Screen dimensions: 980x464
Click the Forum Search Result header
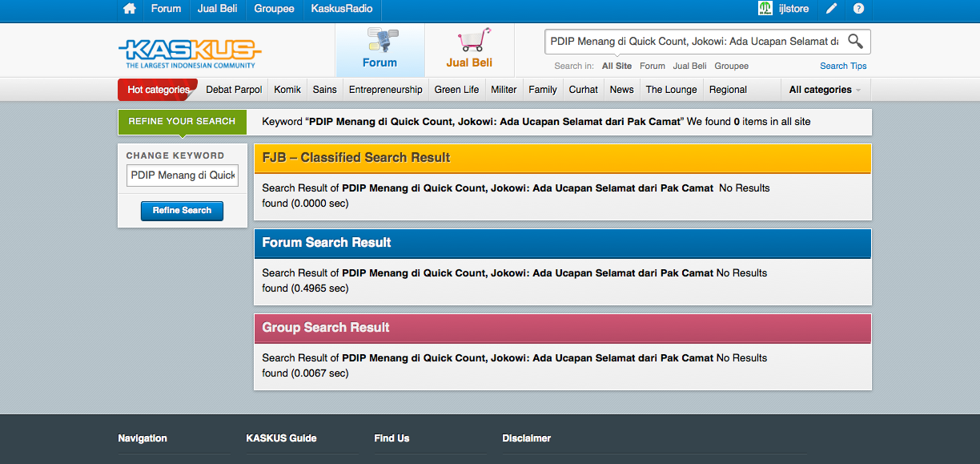point(562,243)
